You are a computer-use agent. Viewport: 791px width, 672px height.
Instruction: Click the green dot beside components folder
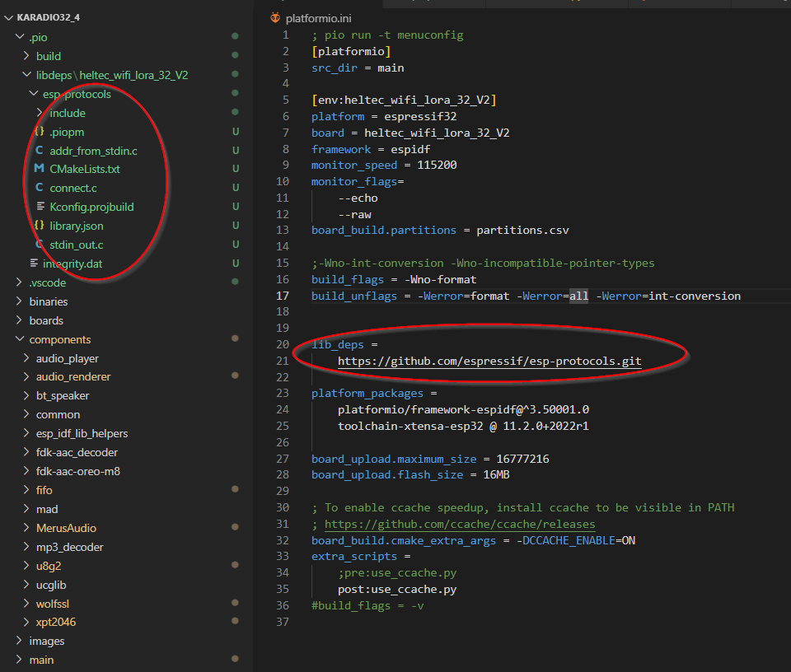coord(235,339)
